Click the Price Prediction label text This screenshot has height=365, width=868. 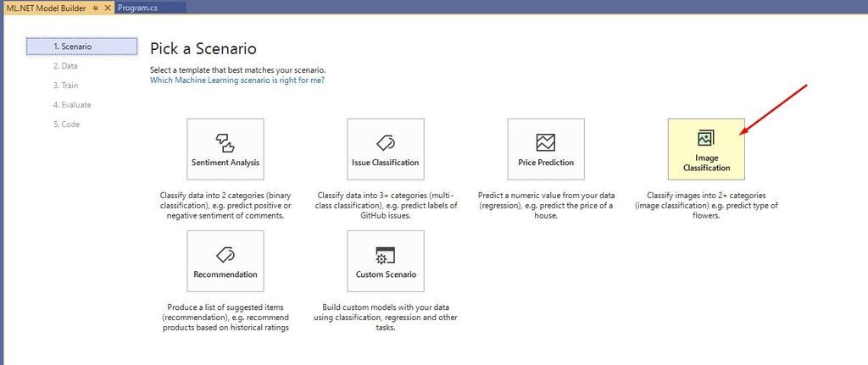pyautogui.click(x=546, y=163)
